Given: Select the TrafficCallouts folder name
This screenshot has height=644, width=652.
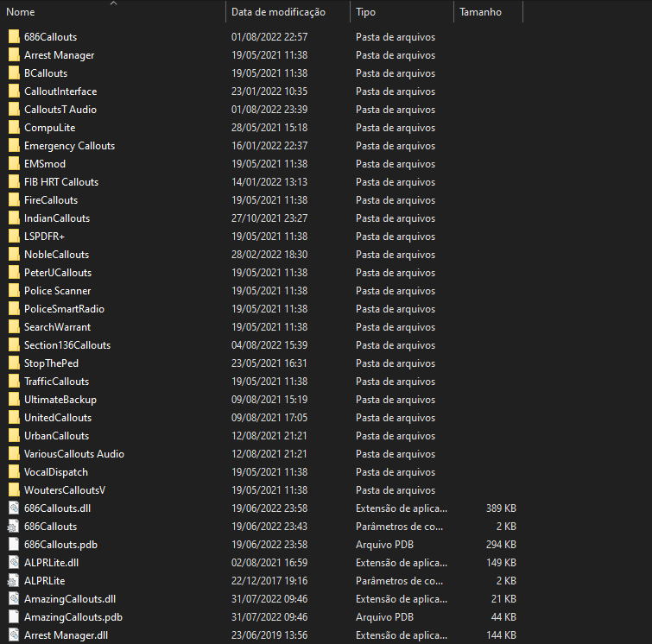Looking at the screenshot, I should [56, 382].
